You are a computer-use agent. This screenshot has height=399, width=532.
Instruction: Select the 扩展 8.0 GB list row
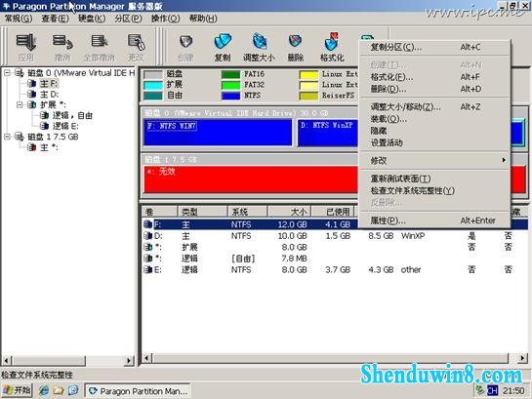335,247
